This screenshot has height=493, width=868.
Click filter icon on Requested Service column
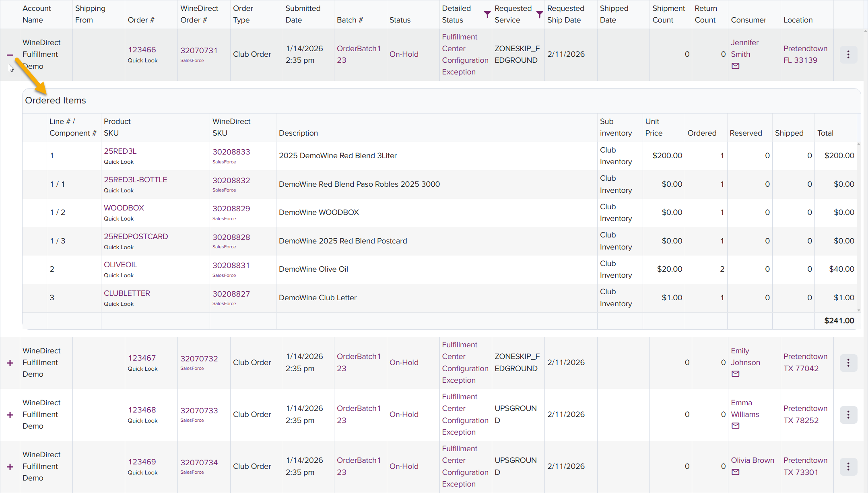tap(540, 14)
